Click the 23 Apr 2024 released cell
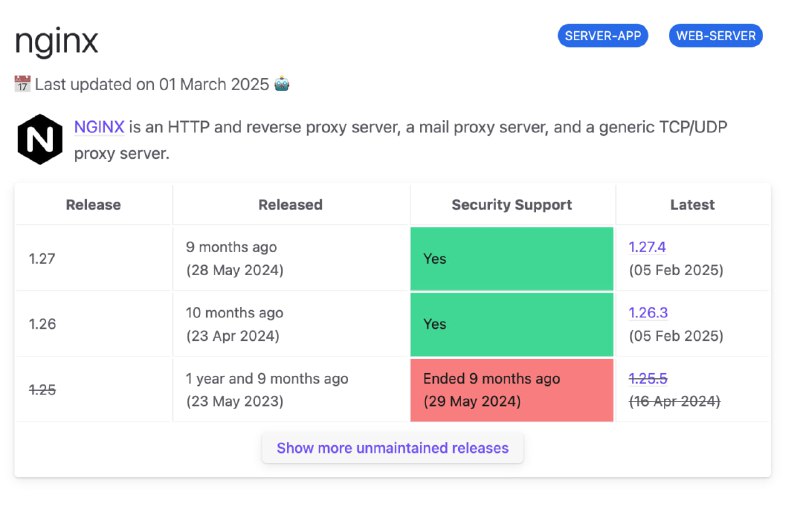 coord(291,324)
